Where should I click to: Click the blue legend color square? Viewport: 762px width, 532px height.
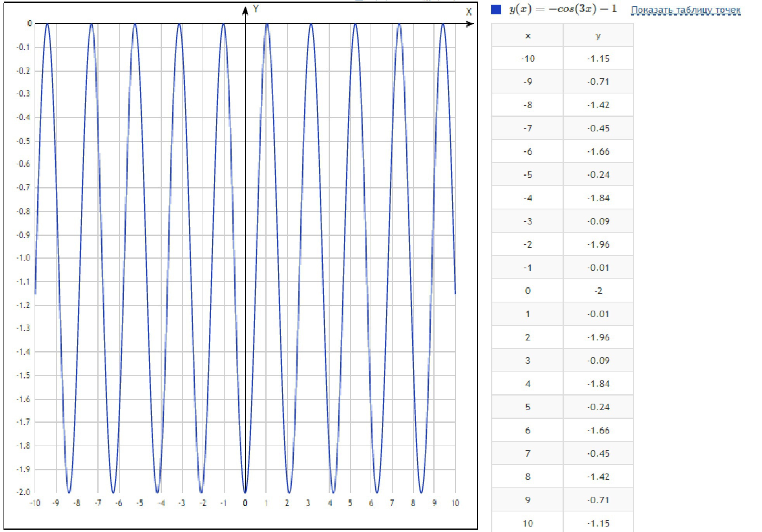click(x=496, y=10)
